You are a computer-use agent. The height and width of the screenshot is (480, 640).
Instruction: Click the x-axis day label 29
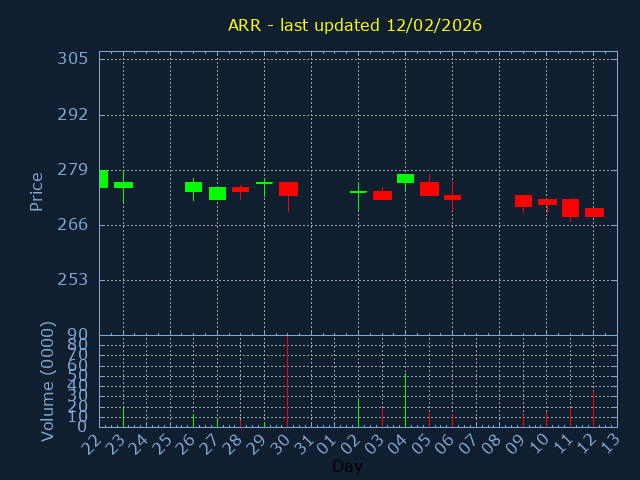[256, 443]
